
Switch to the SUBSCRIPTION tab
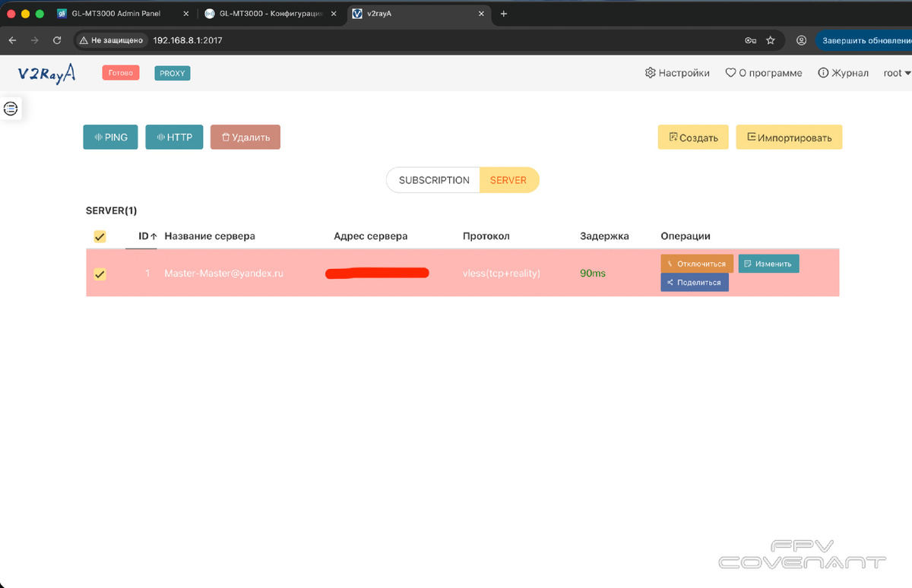[x=434, y=180]
